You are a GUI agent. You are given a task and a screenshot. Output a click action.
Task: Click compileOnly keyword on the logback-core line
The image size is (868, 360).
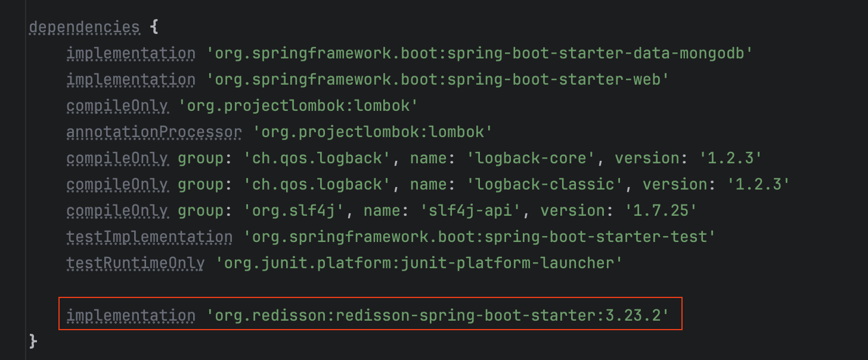117,159
